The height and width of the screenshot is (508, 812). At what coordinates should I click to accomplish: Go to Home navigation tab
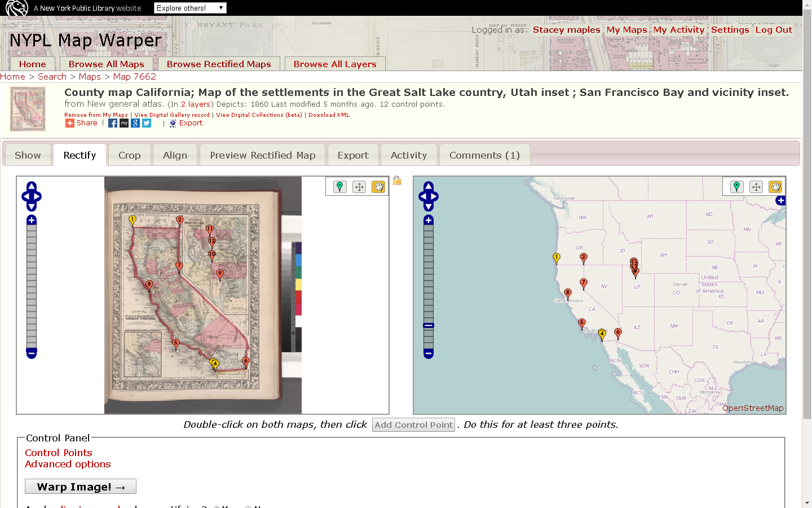pyautogui.click(x=33, y=64)
